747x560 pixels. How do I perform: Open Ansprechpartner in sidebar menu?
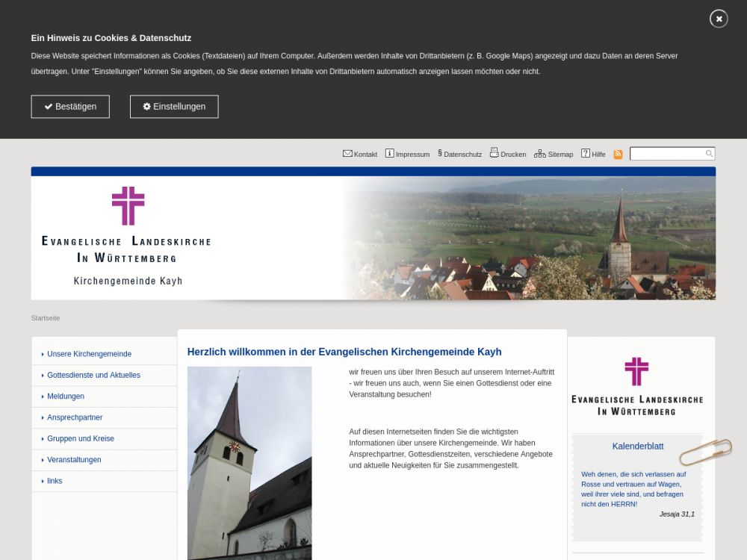point(75,417)
